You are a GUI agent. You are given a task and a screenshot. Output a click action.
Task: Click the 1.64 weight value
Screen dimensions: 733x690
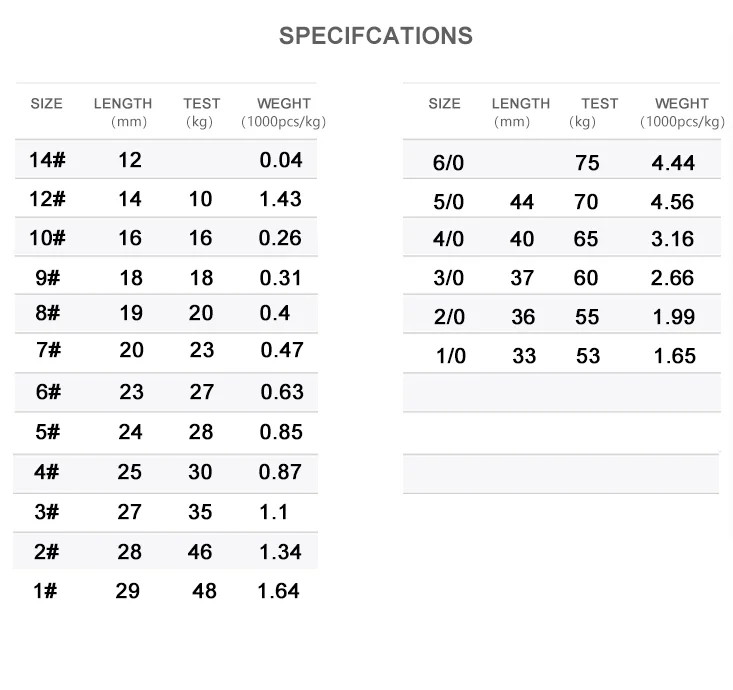278,591
